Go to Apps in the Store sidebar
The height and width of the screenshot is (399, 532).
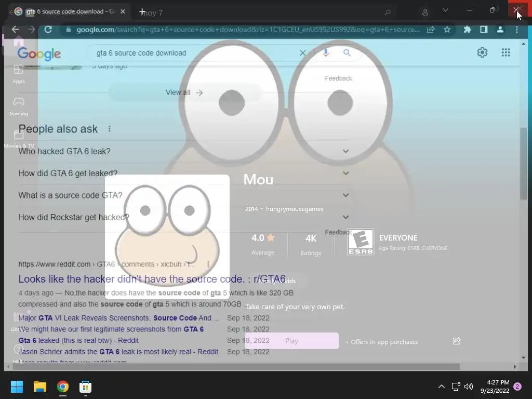tap(19, 74)
